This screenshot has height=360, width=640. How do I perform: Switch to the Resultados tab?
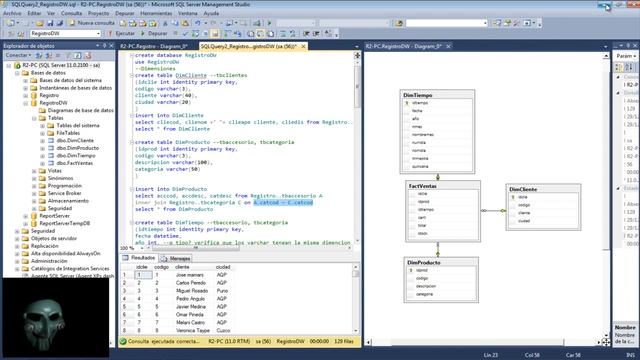click(139, 258)
